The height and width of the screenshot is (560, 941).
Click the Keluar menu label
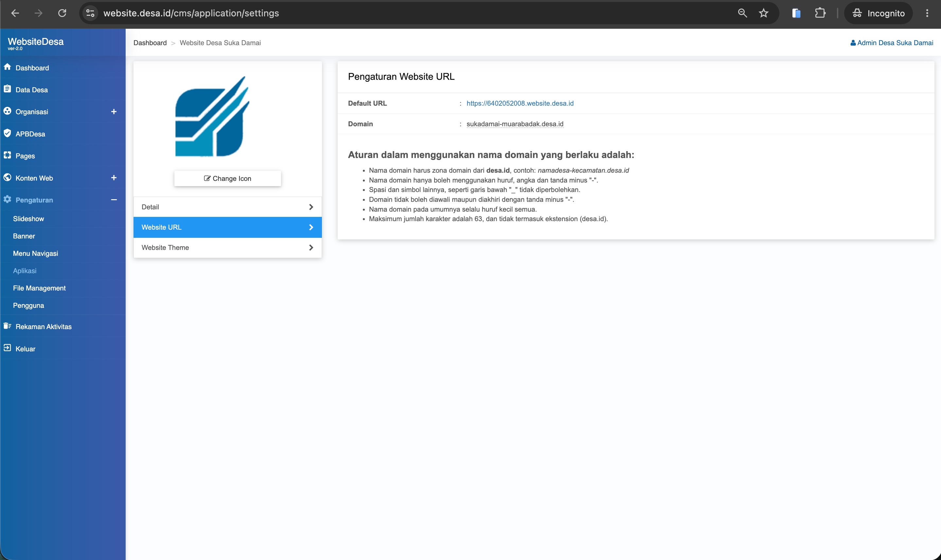click(x=25, y=349)
